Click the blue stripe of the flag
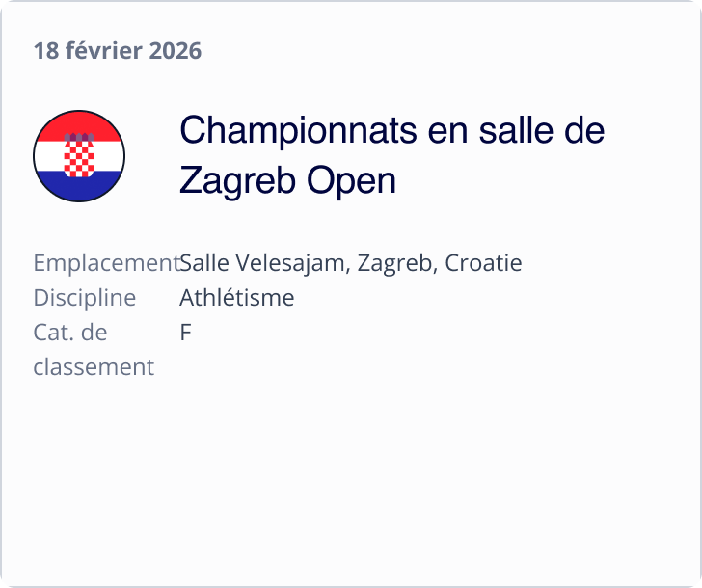 (79, 188)
